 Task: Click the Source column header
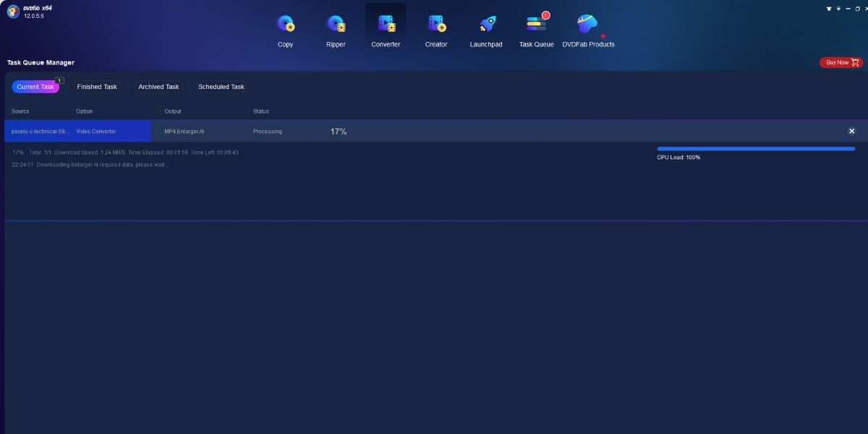pyautogui.click(x=20, y=111)
